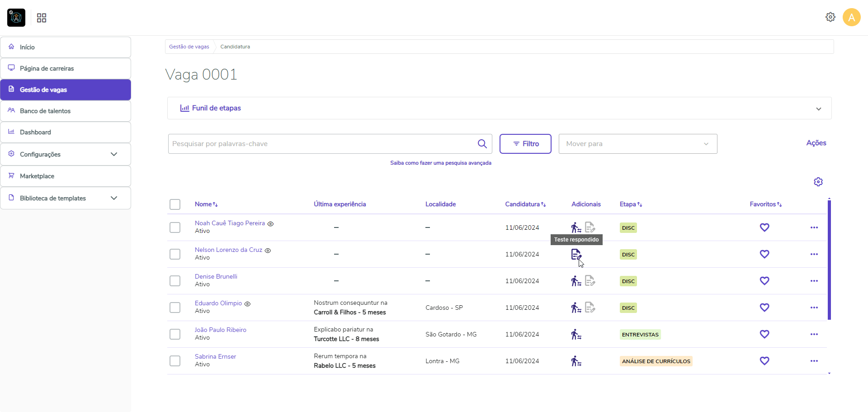Open the apps grid icon
Screen dimensions: 868x412
[x=42, y=18]
